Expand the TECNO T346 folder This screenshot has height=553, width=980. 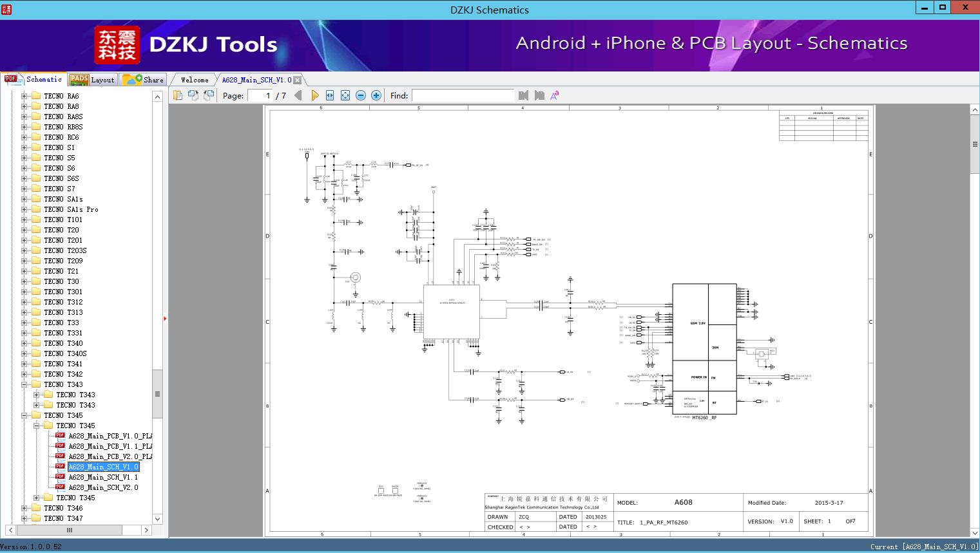(x=24, y=508)
